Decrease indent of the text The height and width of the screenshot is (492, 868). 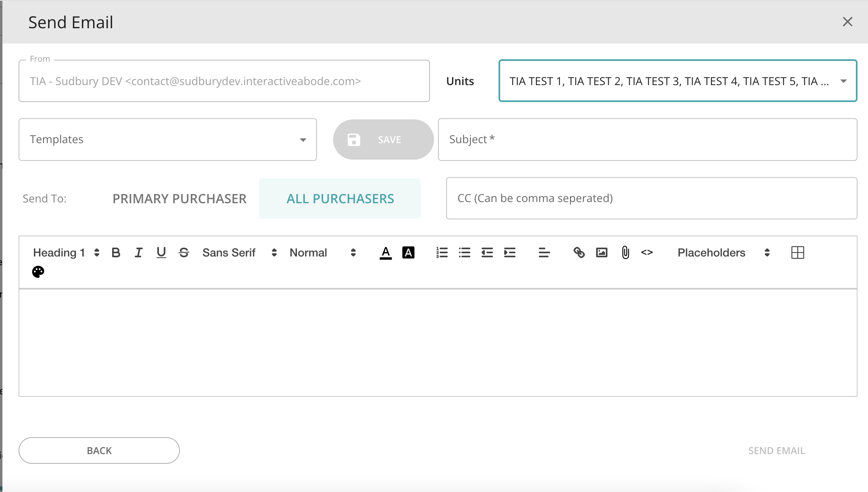click(x=487, y=253)
